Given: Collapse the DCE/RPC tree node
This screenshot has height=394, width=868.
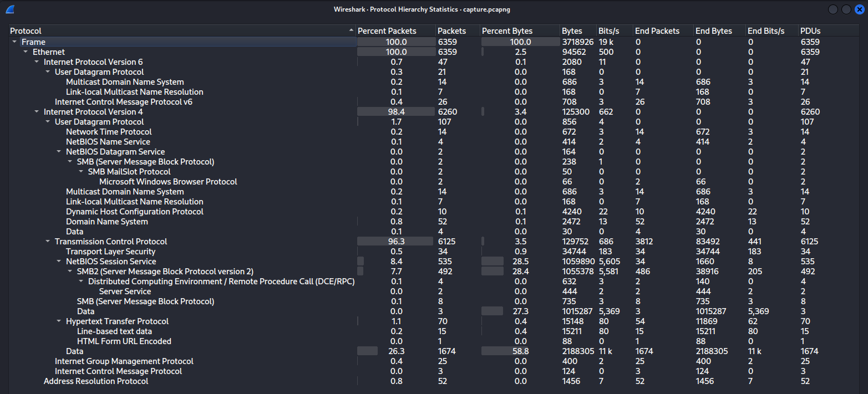Looking at the screenshot, I should click(x=82, y=282).
